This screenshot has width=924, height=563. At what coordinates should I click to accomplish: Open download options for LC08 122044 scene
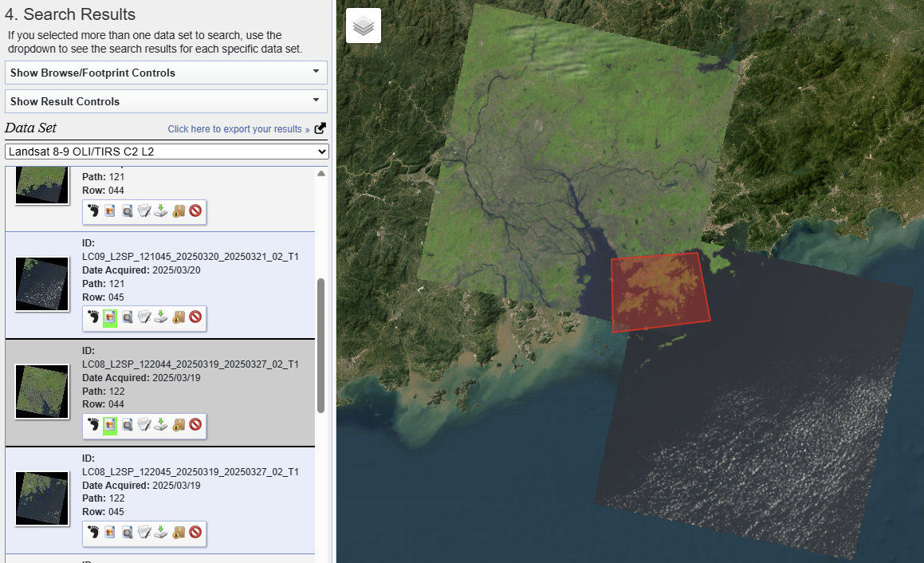pyautogui.click(x=161, y=426)
